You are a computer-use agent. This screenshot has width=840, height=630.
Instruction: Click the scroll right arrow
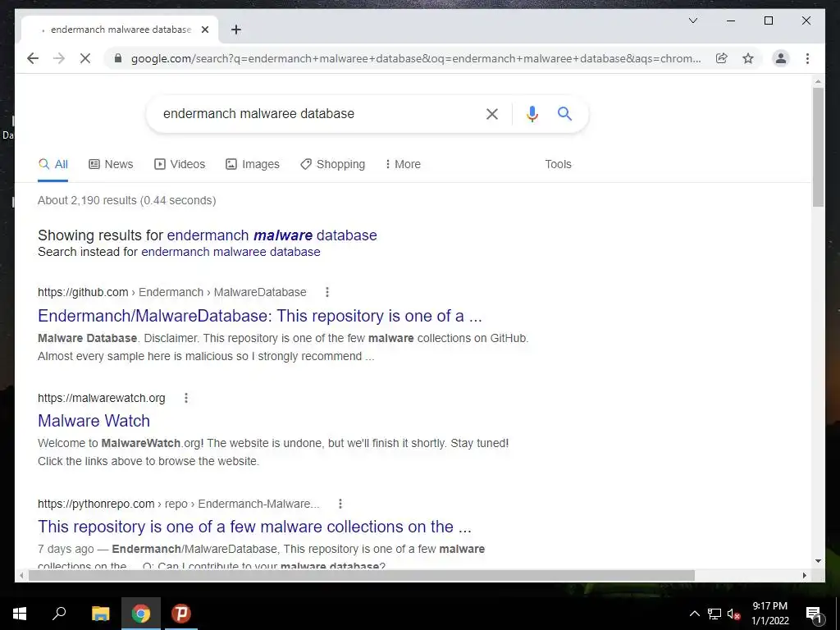pyautogui.click(x=804, y=575)
